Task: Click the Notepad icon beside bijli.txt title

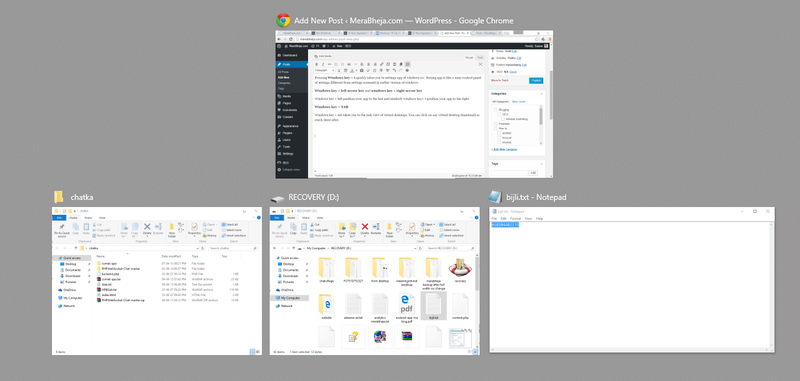Action: pos(494,197)
